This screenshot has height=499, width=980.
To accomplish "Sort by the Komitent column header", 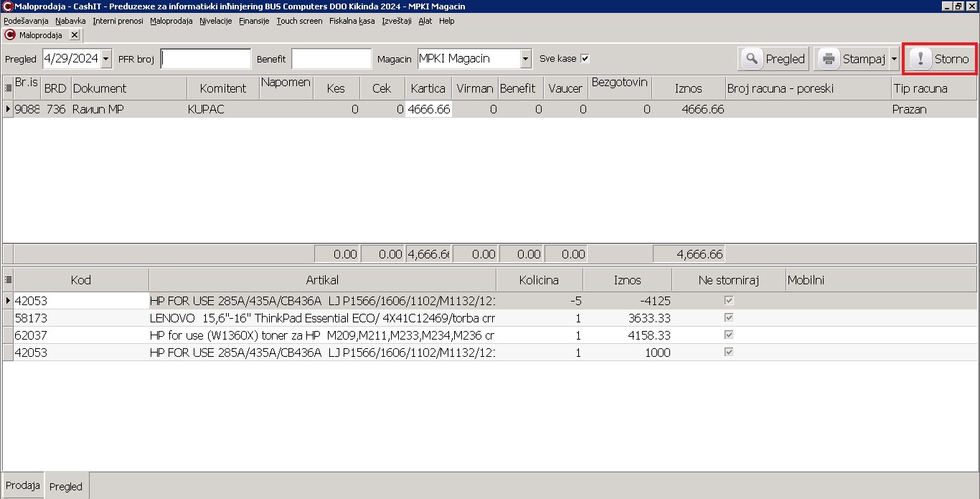I will (x=223, y=88).
